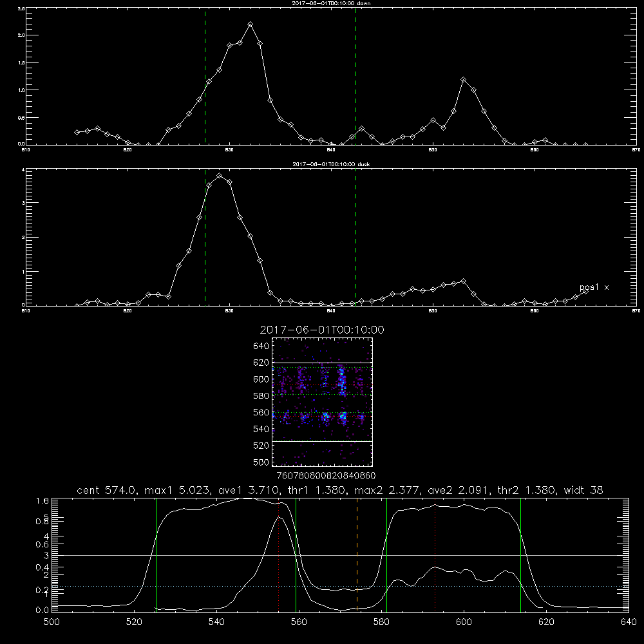
Task: Click the solid green line near 525 in bottom plot
Action: [x=156, y=554]
